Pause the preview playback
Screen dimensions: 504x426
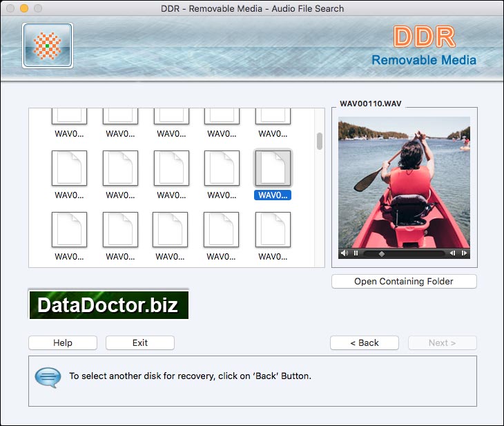[356, 253]
